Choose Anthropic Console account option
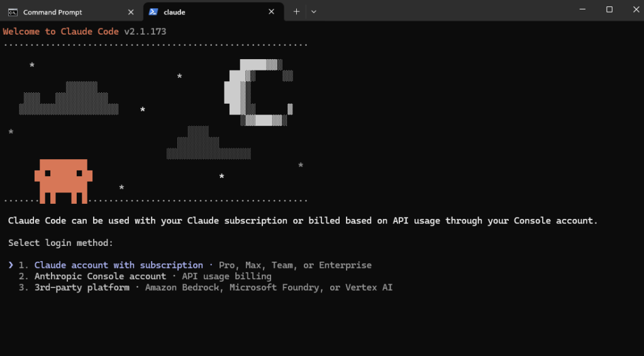644x356 pixels. (x=145, y=276)
